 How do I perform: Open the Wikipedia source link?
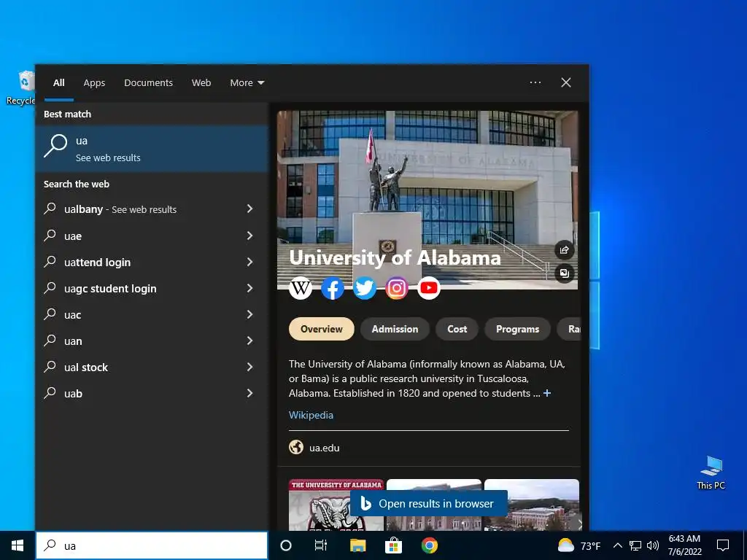point(311,415)
